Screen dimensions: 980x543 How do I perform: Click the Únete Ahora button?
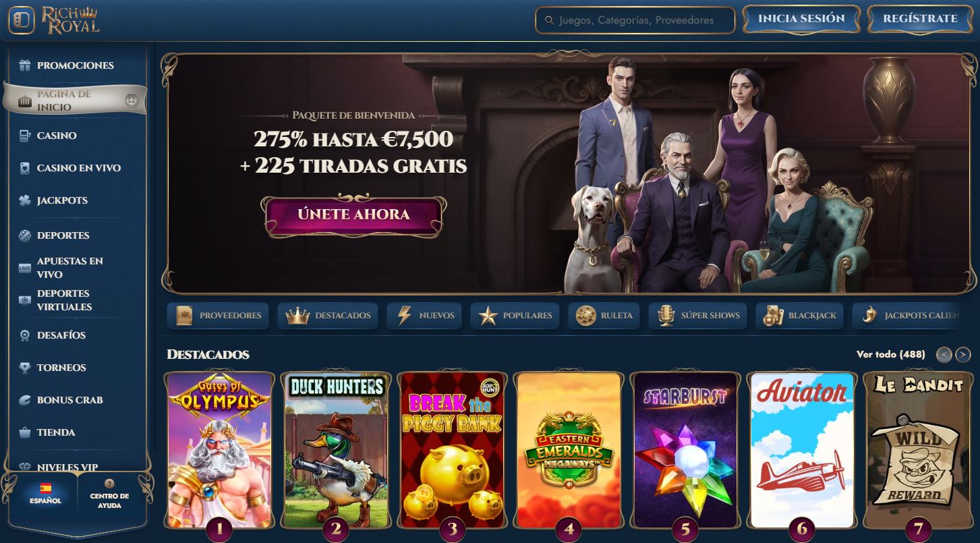[353, 215]
